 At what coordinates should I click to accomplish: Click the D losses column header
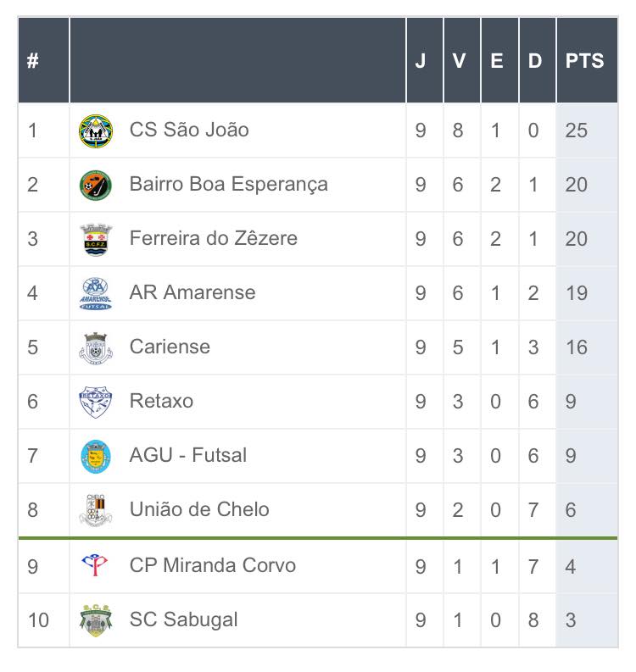(534, 62)
